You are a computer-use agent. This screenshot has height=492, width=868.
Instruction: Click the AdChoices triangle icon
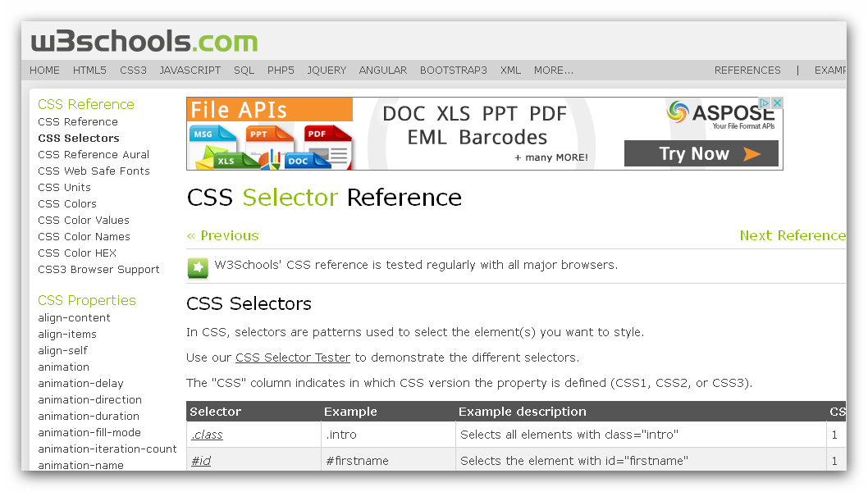point(765,103)
